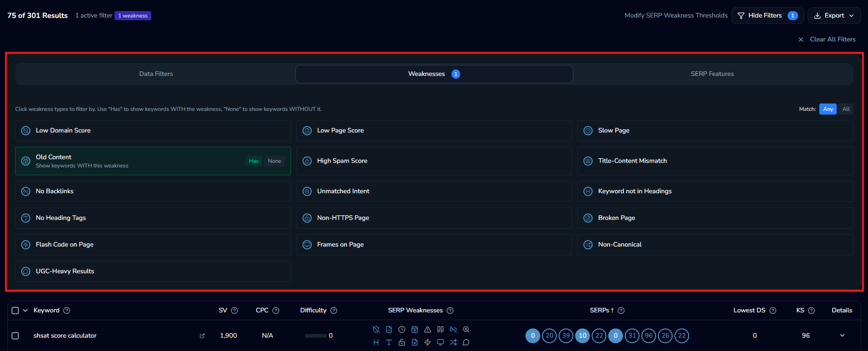
Task: Sort the table by Difficulty column
Action: 313,311
